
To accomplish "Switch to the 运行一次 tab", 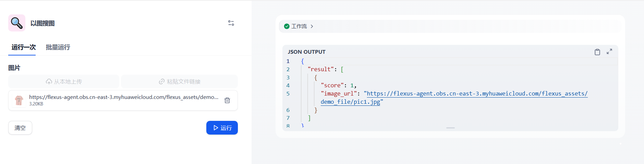I will coord(24,47).
